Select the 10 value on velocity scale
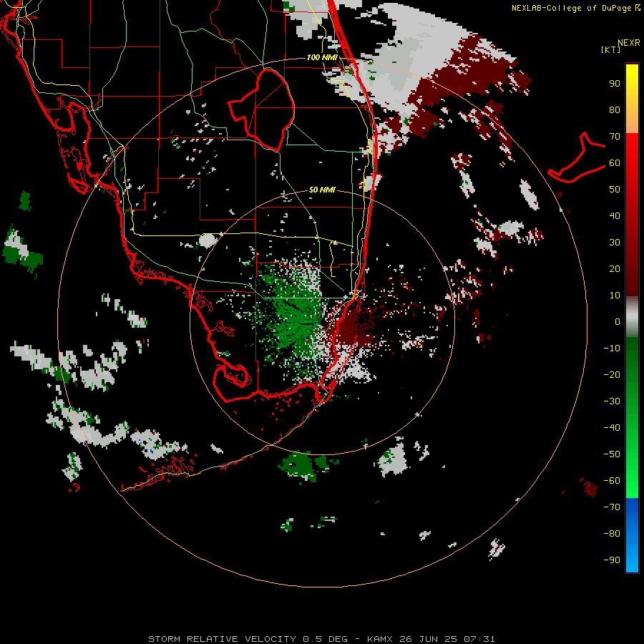Viewport: 644px width, 644px height. (615, 296)
